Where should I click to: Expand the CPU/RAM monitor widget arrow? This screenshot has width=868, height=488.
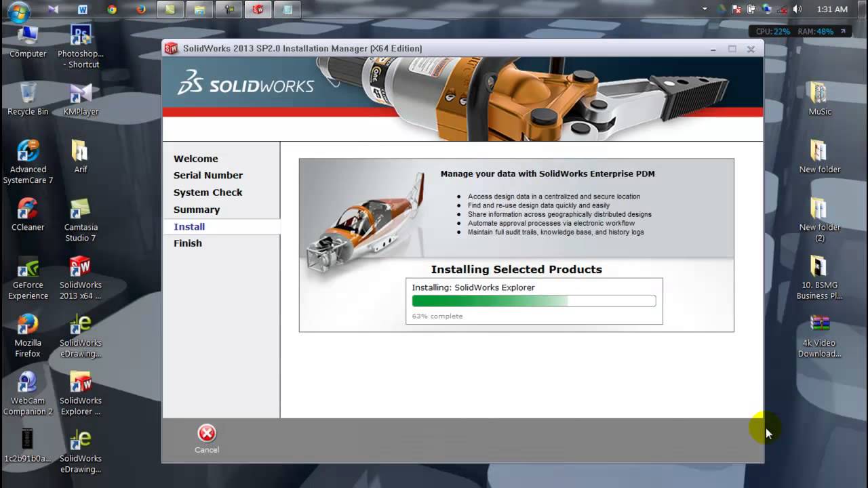point(843,31)
